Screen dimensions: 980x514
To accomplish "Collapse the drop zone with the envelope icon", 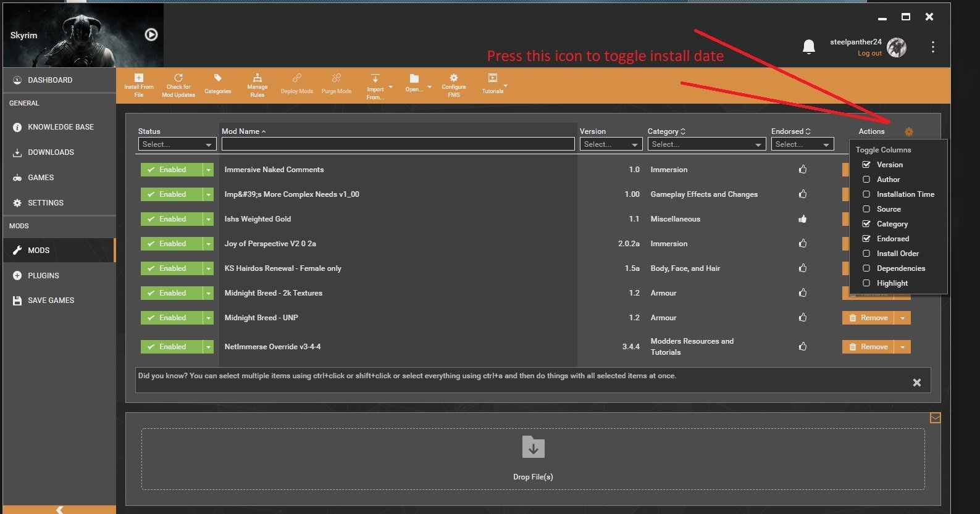I will coord(936,418).
